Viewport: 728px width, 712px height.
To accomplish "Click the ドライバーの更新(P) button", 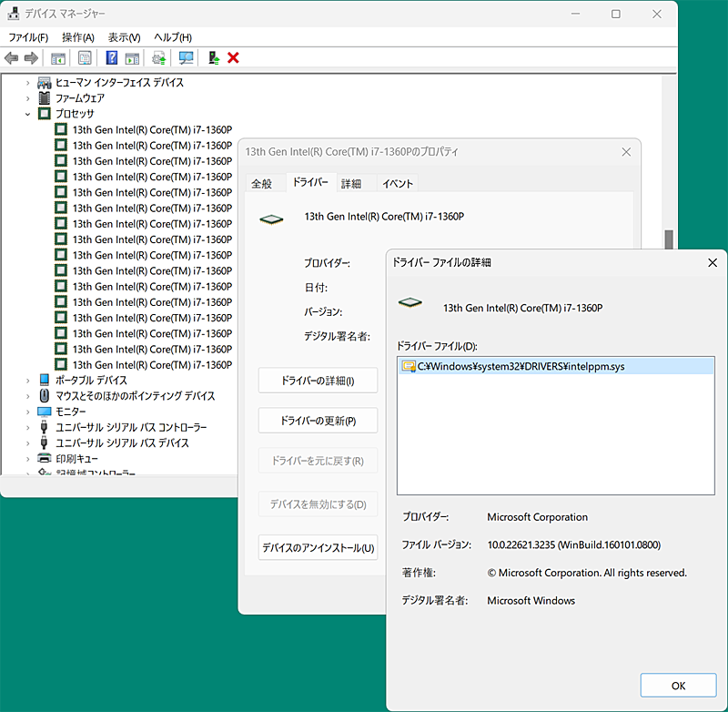I will point(318,421).
